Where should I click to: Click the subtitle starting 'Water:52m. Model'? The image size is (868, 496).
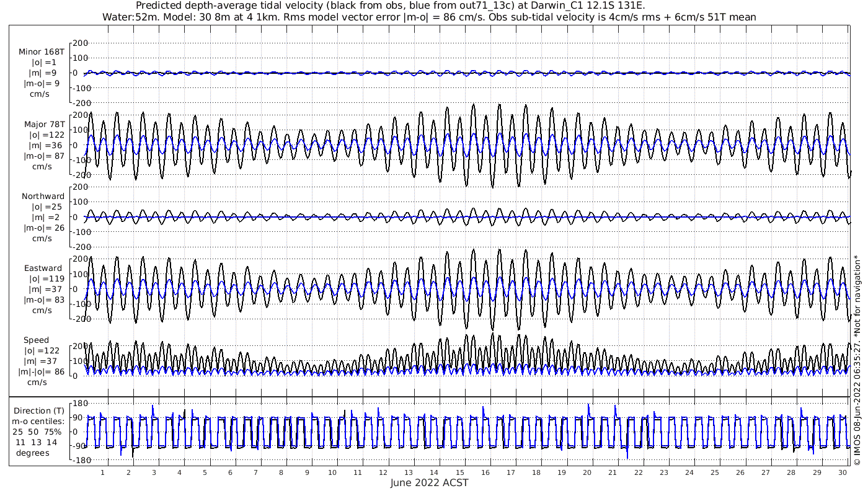point(428,17)
